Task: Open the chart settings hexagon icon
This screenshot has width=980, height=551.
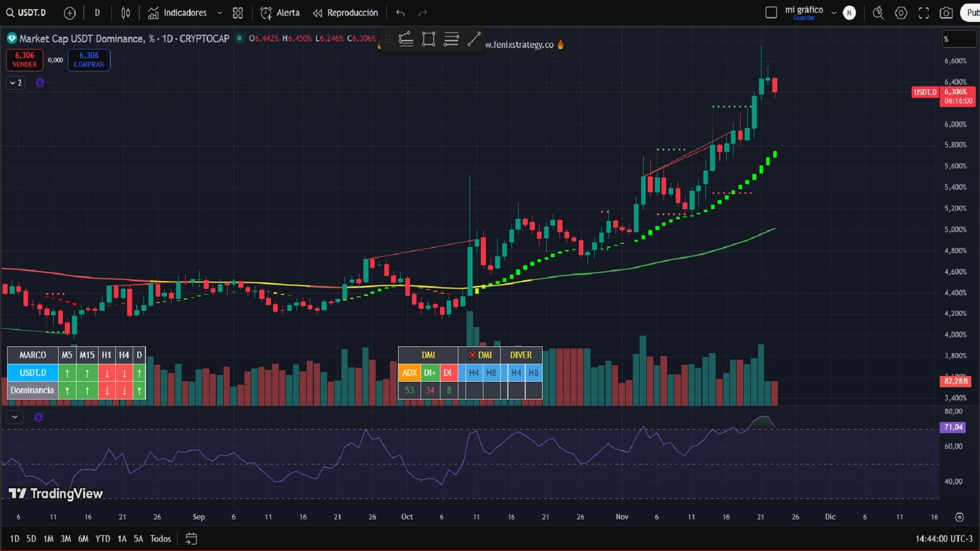Action: (901, 13)
